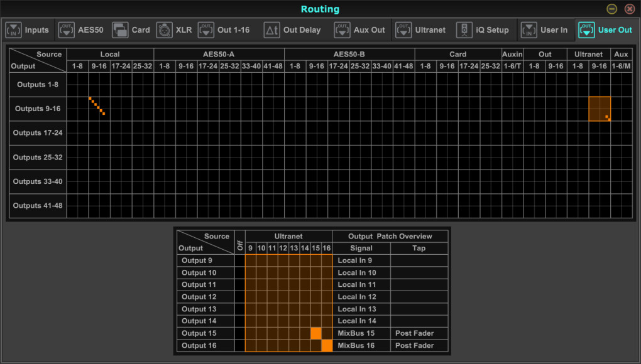Toggle Off cell for Output 9

click(x=240, y=260)
